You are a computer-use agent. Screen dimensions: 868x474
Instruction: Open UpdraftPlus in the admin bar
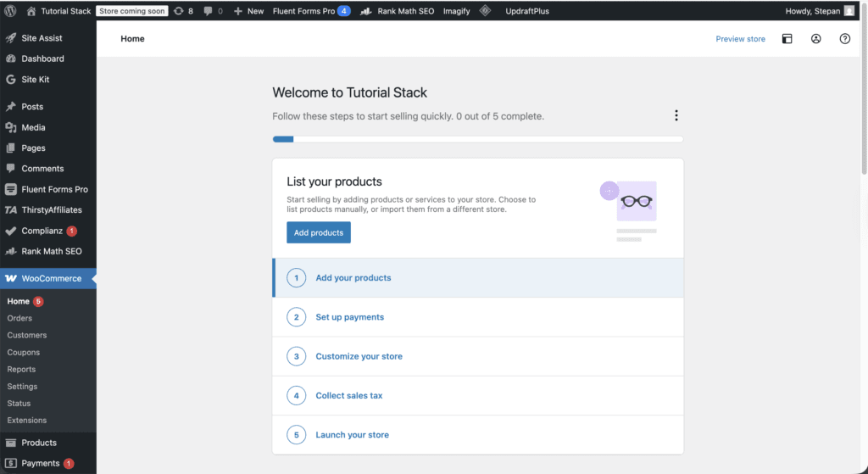(527, 10)
